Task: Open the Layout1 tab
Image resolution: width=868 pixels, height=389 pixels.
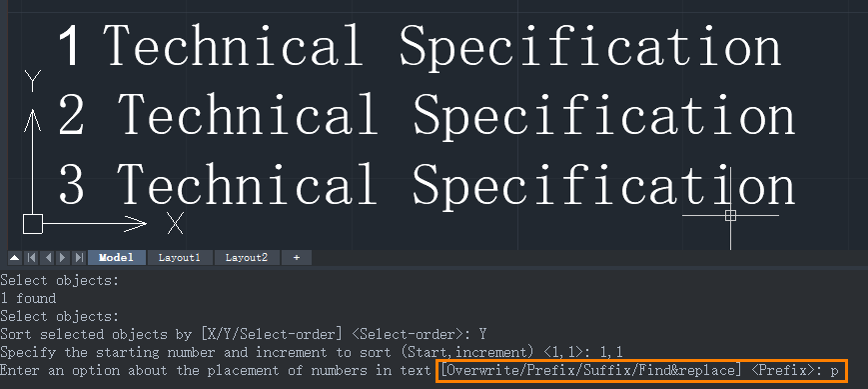Action: (180, 258)
